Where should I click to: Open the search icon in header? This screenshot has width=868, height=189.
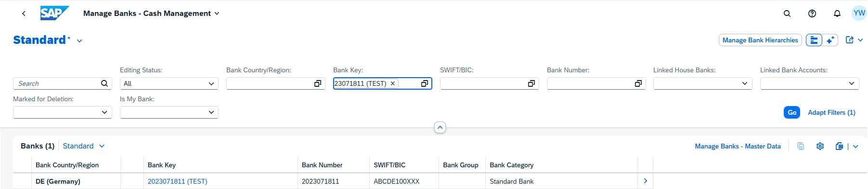pyautogui.click(x=787, y=13)
